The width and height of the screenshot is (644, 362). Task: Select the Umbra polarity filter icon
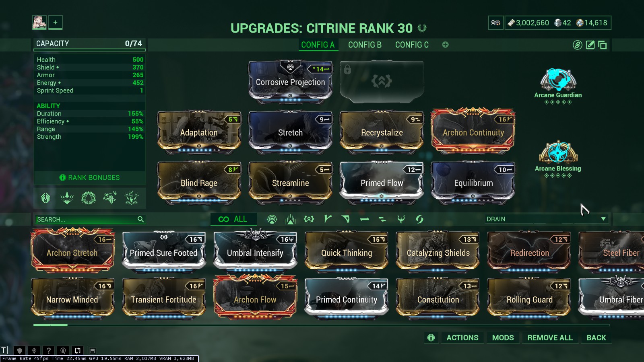pos(401,219)
